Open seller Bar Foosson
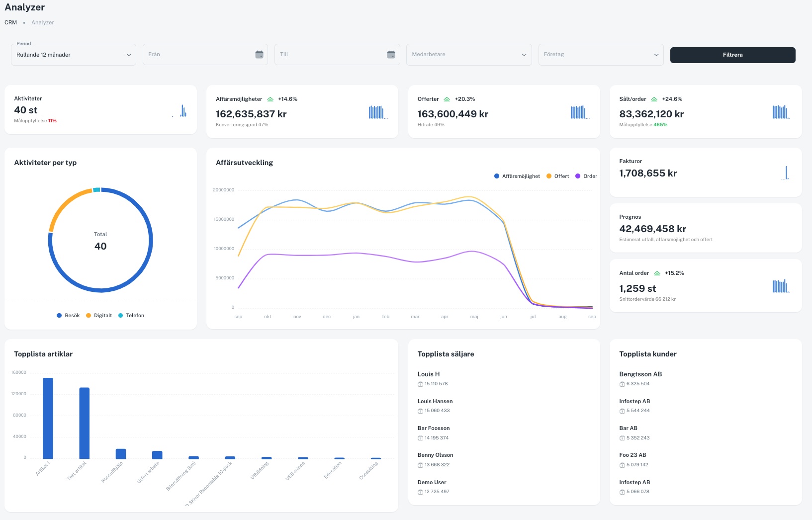The height and width of the screenshot is (520, 812). click(434, 429)
